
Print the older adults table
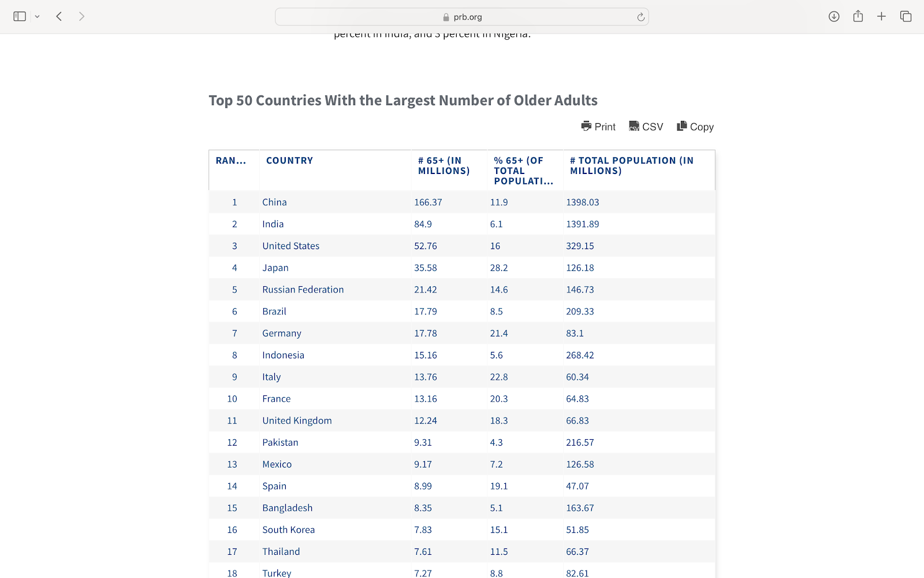pos(598,127)
